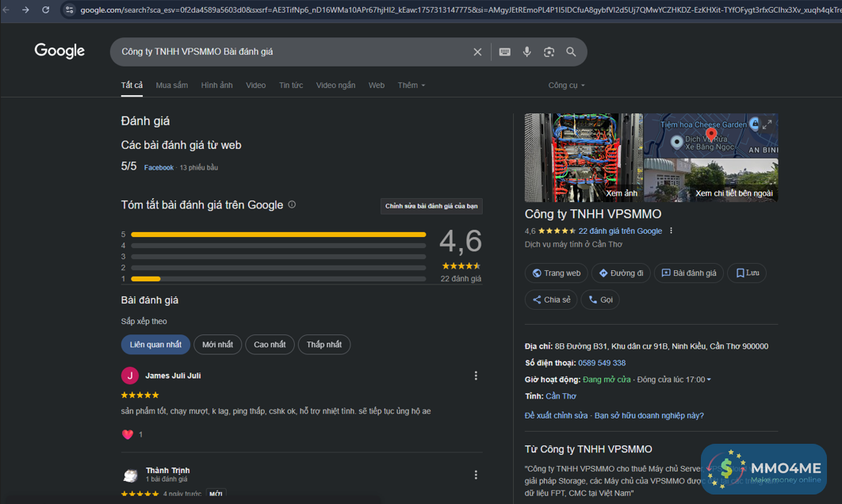Expand map with the fullscreen arrows icon
Image resolution: width=842 pixels, height=504 pixels.
click(x=767, y=124)
